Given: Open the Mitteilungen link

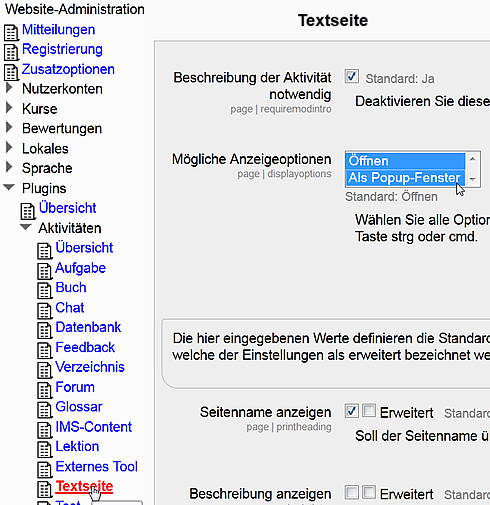Looking at the screenshot, I should (59, 30).
